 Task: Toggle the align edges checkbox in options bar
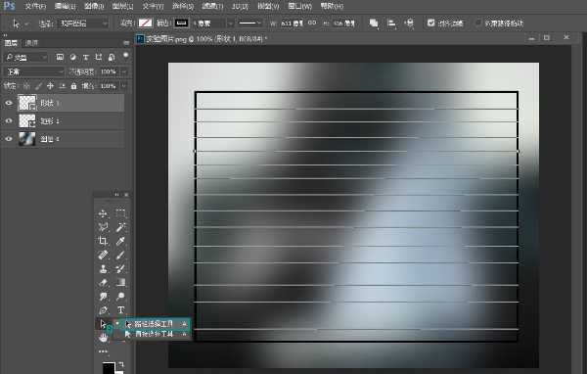pyautogui.click(x=430, y=23)
